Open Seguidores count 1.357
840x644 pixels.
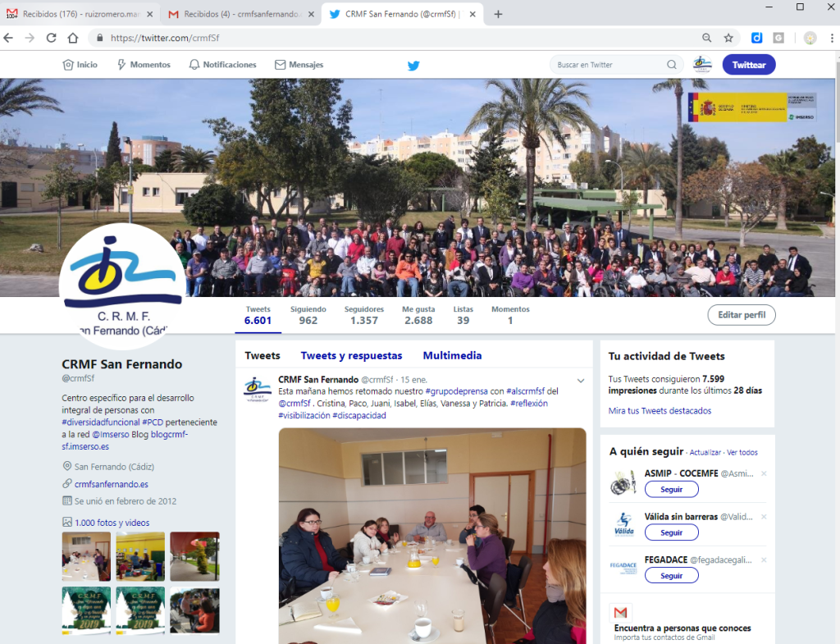coord(364,315)
